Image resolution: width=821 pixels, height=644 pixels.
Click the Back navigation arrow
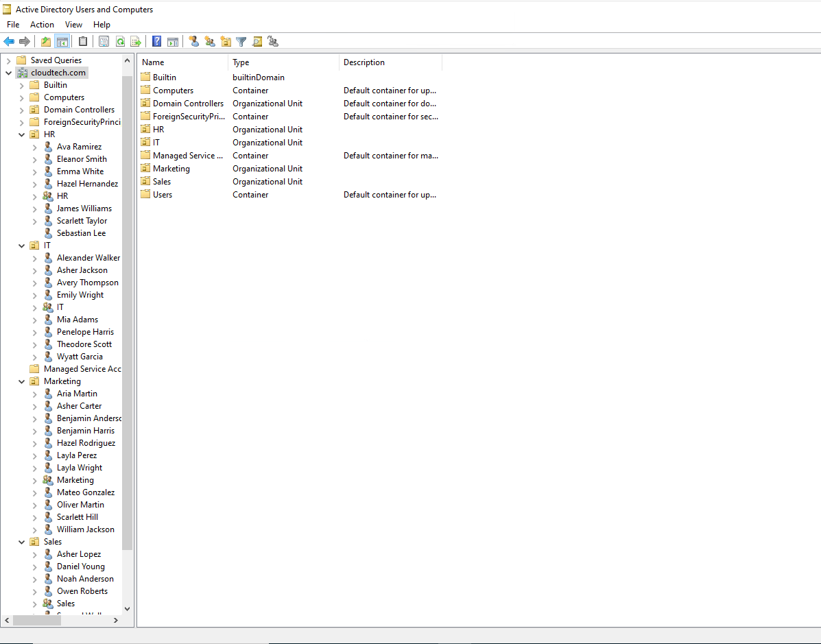click(9, 41)
